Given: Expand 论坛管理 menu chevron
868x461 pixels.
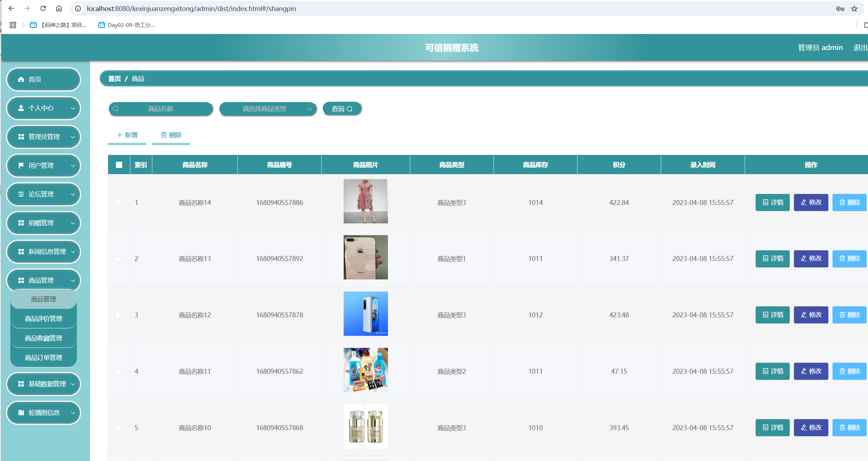Looking at the screenshot, I should 73,194.
